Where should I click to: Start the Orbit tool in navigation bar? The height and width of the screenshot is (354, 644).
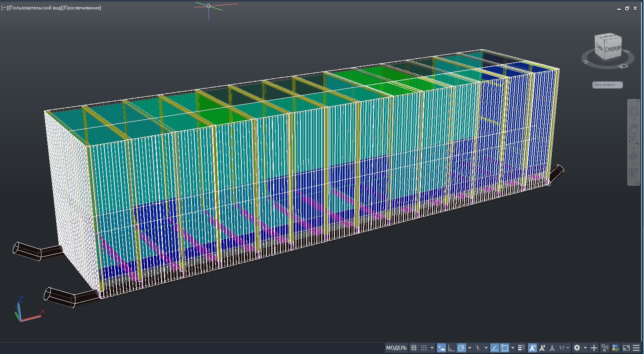coord(634,156)
